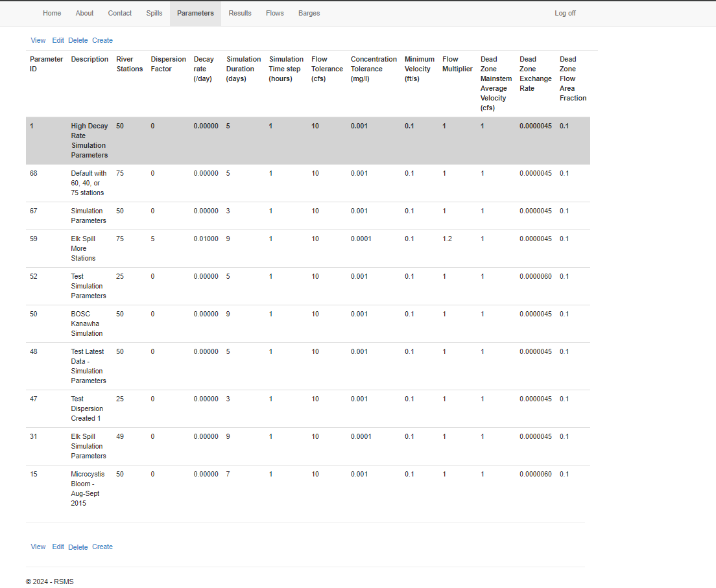Viewport: 716px width, 588px height.
Task: Click the top Edit link
Action: pyautogui.click(x=58, y=40)
